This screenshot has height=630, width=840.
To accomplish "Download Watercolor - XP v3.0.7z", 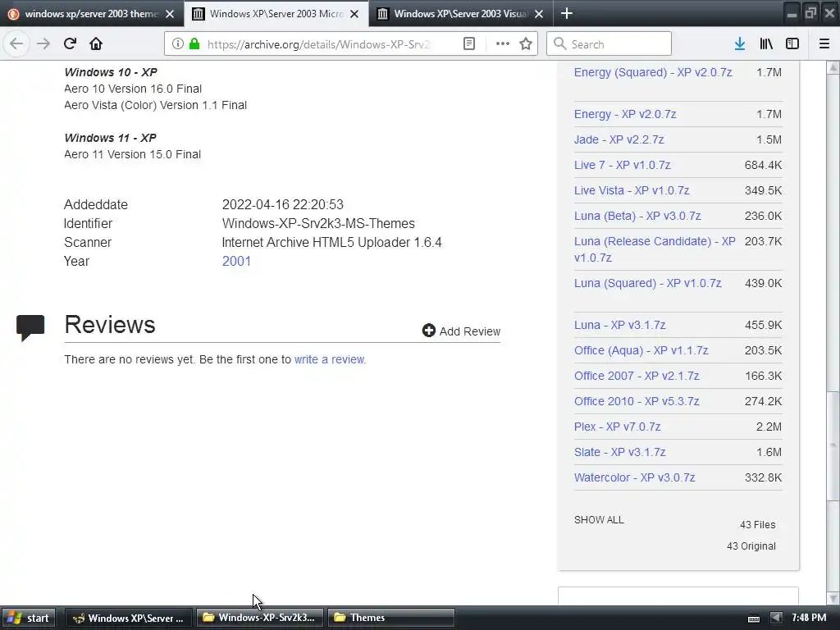I will pyautogui.click(x=634, y=478).
